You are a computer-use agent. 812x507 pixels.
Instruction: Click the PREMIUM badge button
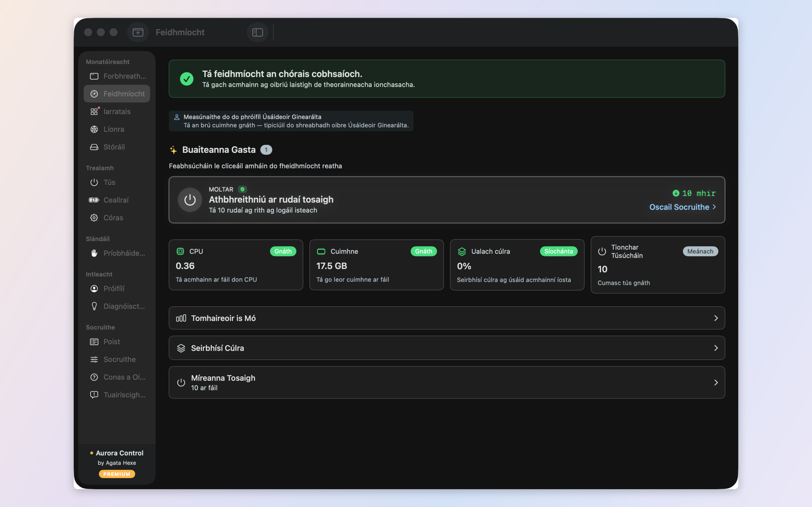pyautogui.click(x=117, y=474)
